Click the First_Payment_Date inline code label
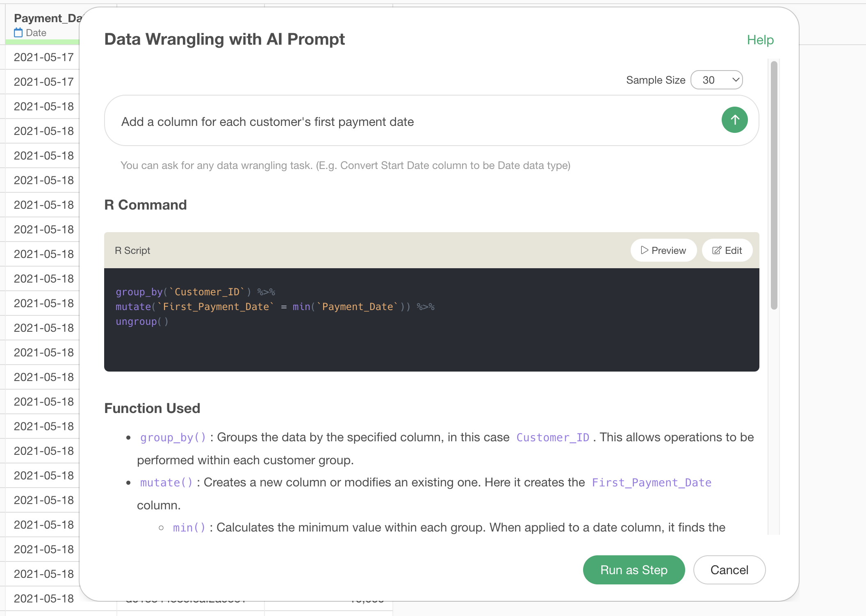866x616 pixels. [651, 483]
